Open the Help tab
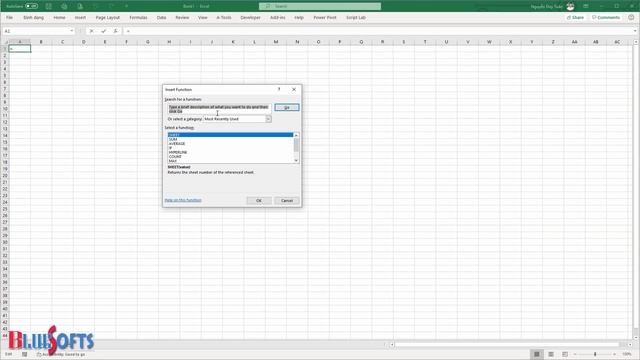640x360 pixels. [299, 18]
